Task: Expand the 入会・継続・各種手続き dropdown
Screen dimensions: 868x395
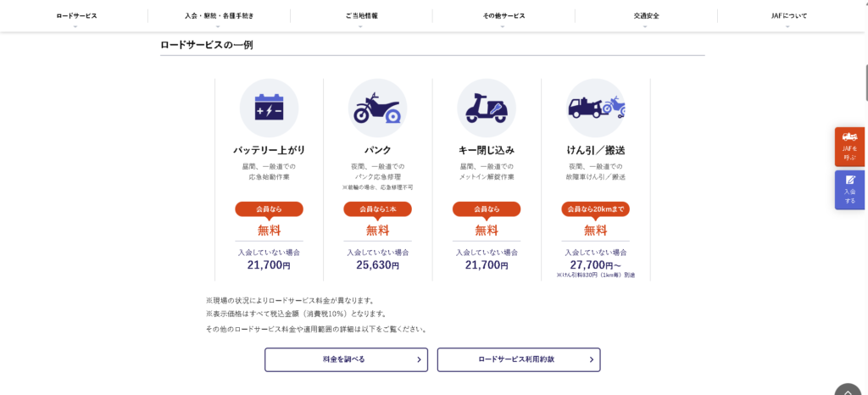Action: [x=220, y=18]
